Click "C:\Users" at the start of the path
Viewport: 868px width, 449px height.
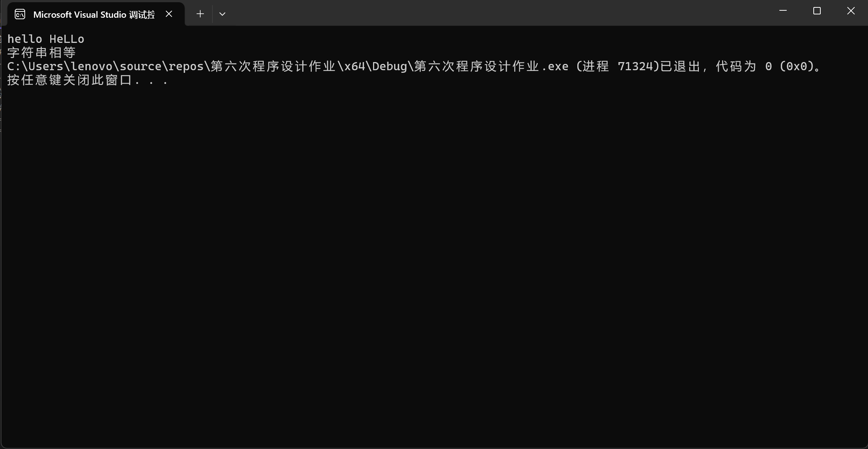[x=35, y=66]
